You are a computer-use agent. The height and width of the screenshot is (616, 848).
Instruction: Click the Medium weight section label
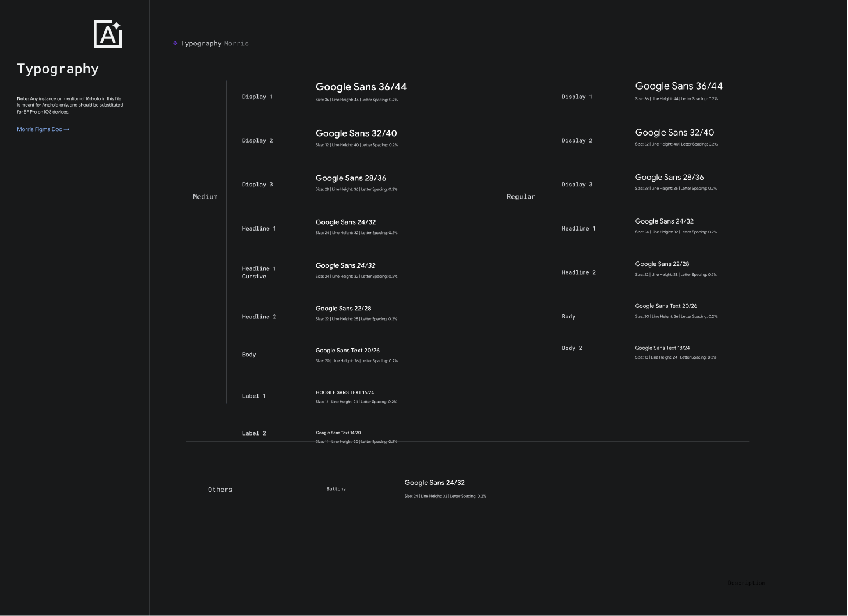coord(205,197)
